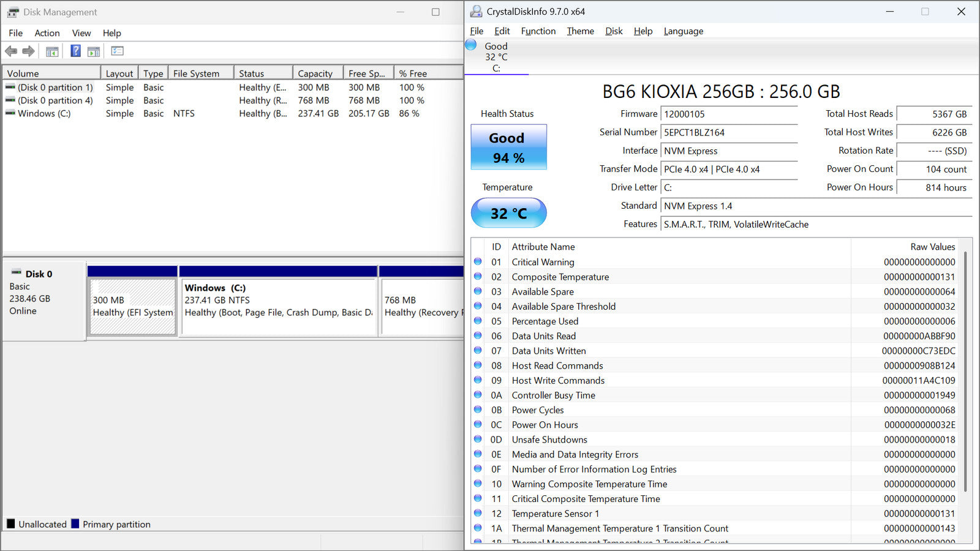Open the Action menu in Disk Management
Screen dimensions: 980x551
click(x=47, y=33)
